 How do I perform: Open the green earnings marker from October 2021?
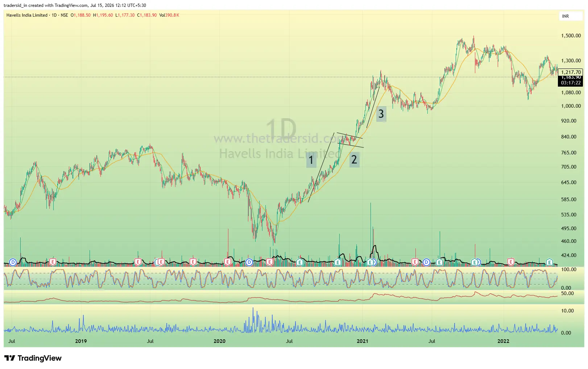tap(475, 262)
